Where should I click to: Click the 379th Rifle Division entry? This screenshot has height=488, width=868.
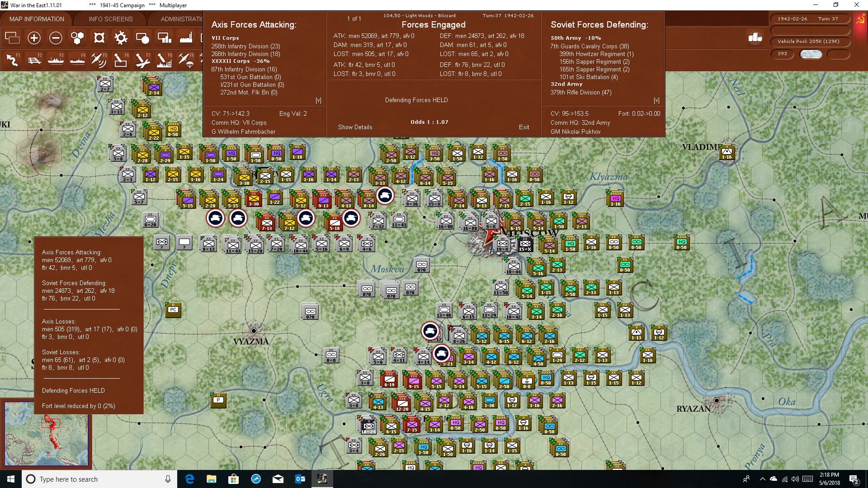[x=580, y=93]
